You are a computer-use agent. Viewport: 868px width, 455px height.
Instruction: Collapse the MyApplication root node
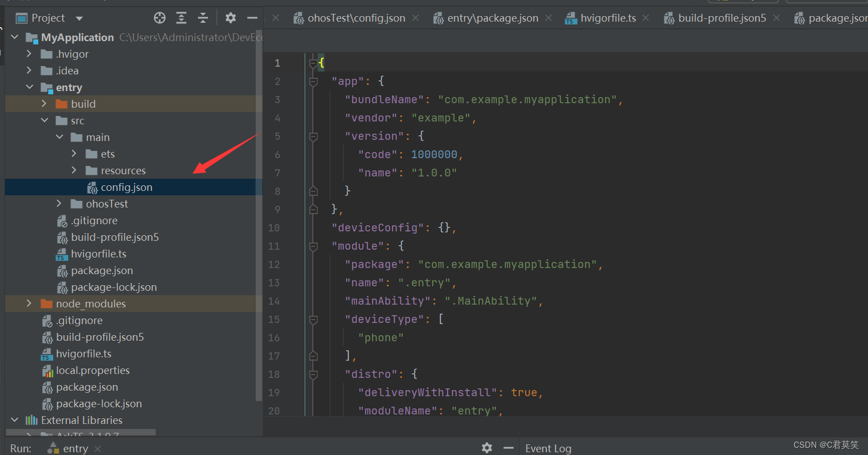[x=15, y=37]
